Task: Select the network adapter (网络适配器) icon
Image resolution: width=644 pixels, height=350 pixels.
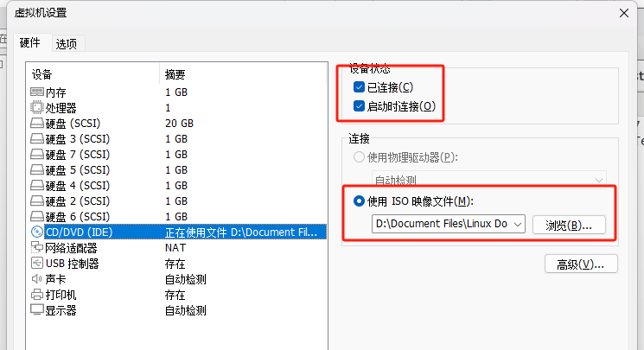Action: (x=37, y=247)
